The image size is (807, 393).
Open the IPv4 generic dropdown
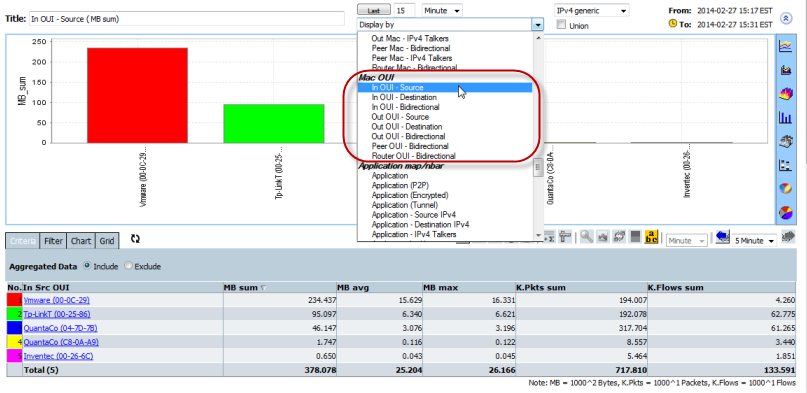click(591, 10)
